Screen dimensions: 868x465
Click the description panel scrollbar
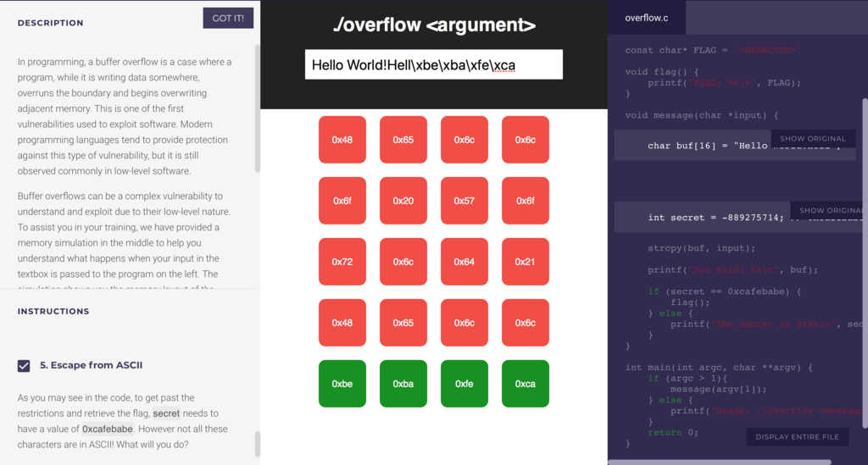[x=258, y=108]
